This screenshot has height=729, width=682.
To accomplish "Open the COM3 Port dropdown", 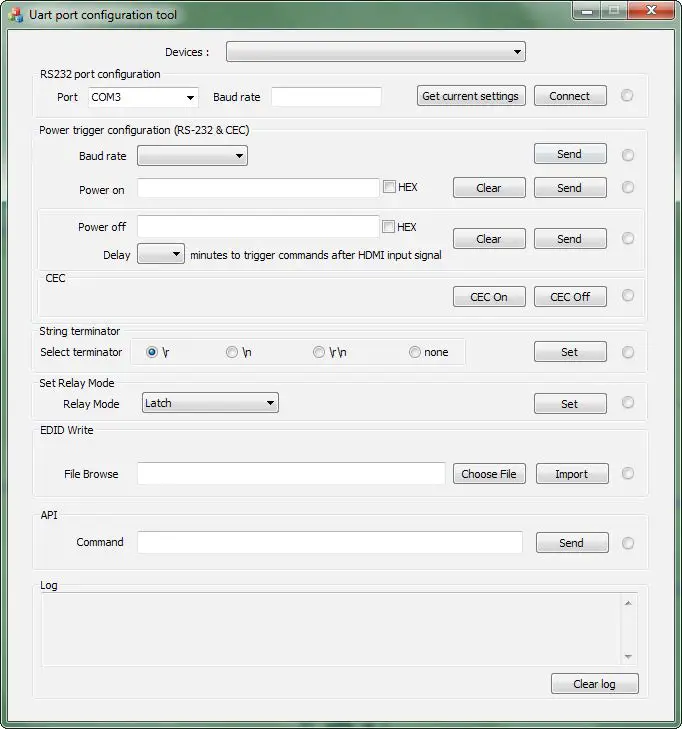I will pos(143,97).
